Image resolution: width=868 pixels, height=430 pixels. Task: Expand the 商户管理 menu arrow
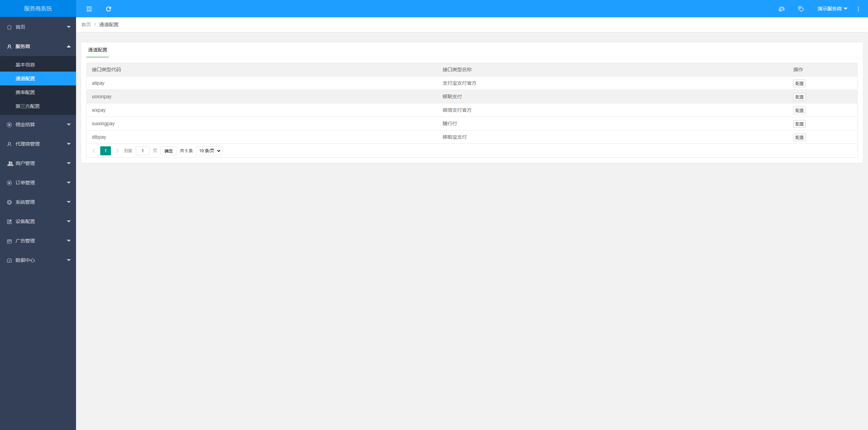68,163
